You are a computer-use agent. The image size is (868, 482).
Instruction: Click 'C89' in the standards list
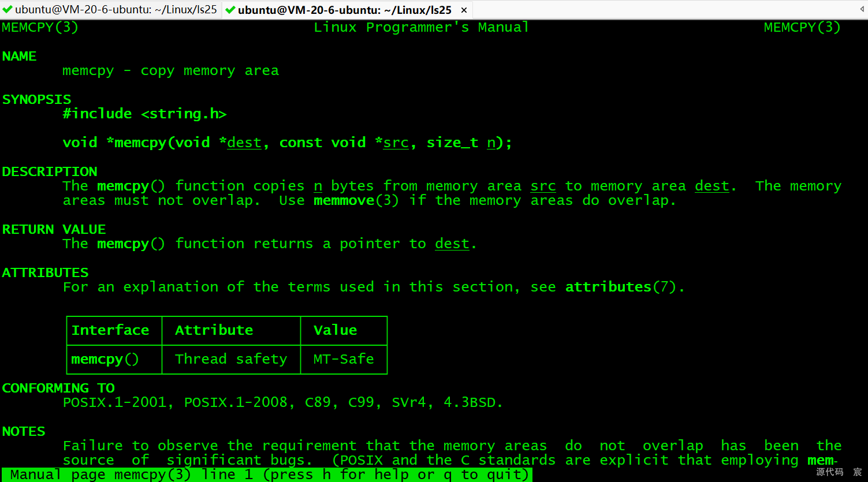[318, 402]
